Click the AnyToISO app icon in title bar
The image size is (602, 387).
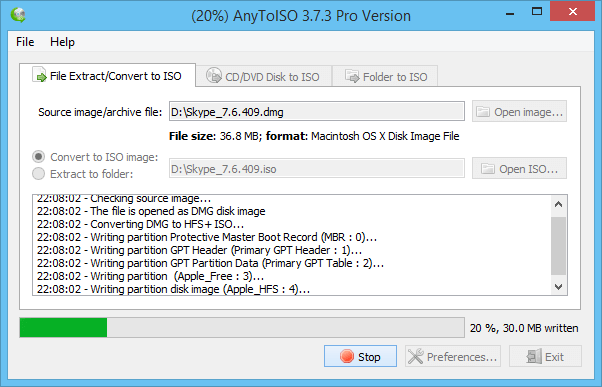coord(18,15)
